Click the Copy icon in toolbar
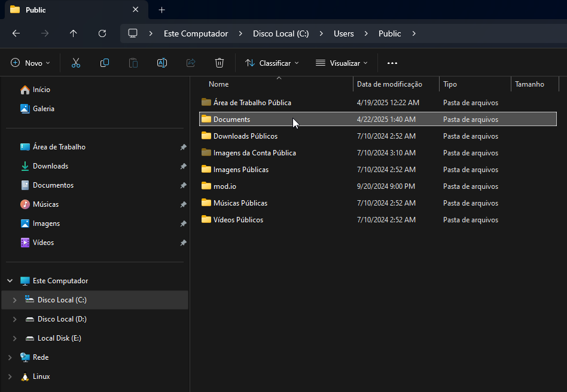This screenshot has height=392, width=567. (105, 63)
